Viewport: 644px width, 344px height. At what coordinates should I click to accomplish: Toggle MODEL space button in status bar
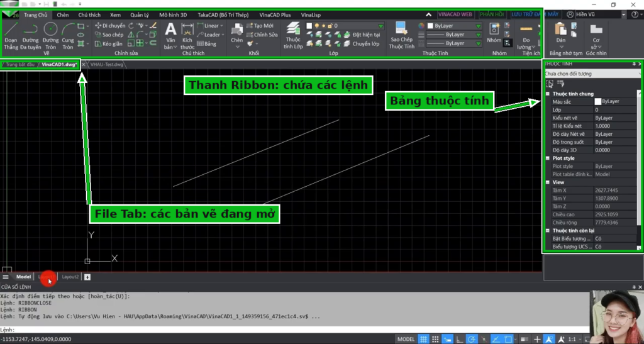406,339
